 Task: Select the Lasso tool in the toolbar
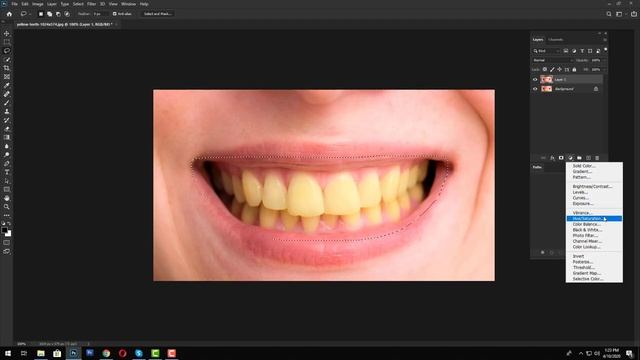click(x=7, y=51)
